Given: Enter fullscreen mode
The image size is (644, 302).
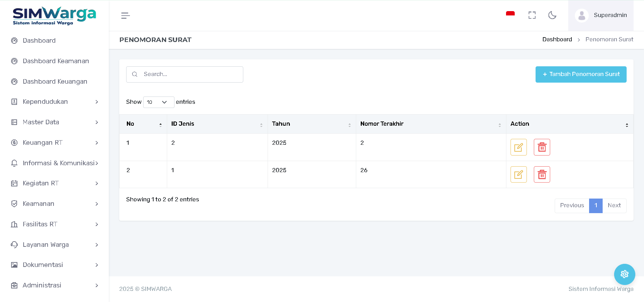Looking at the screenshot, I should click(532, 15).
